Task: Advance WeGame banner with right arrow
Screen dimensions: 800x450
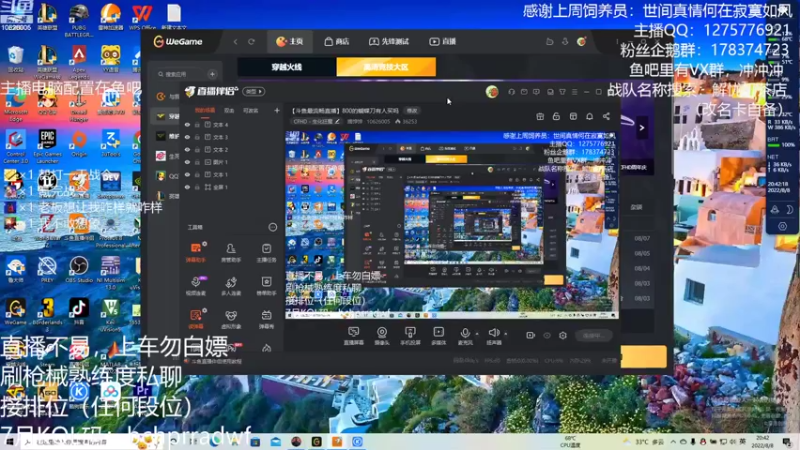Action: point(642,128)
